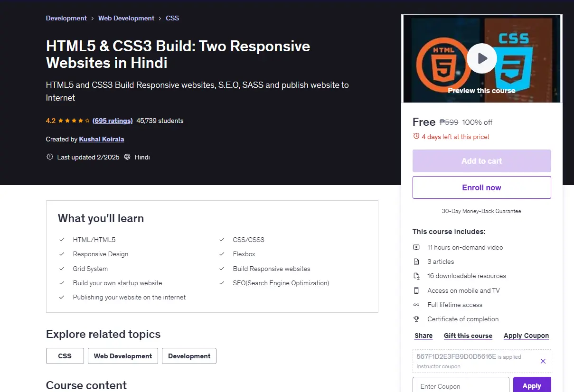
Task: Open the 695 ratings link
Action: pos(113,121)
